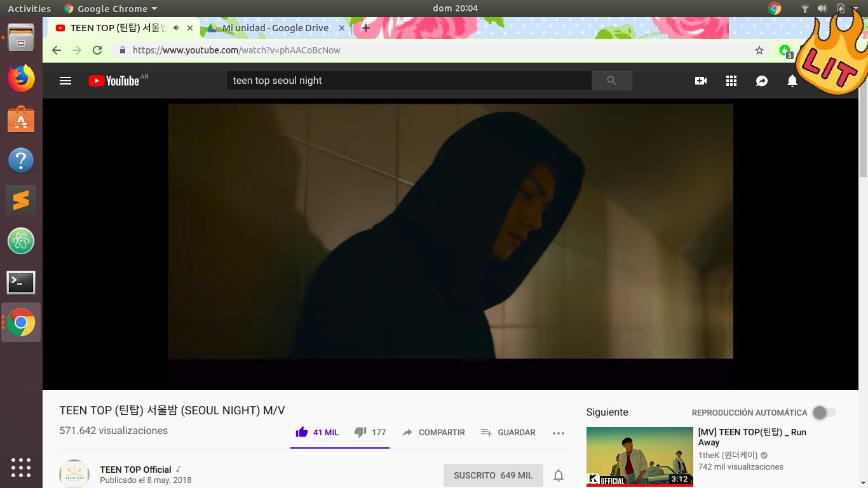868x488 pixels.
Task: Click the address bar URL
Action: pyautogui.click(x=236, y=50)
